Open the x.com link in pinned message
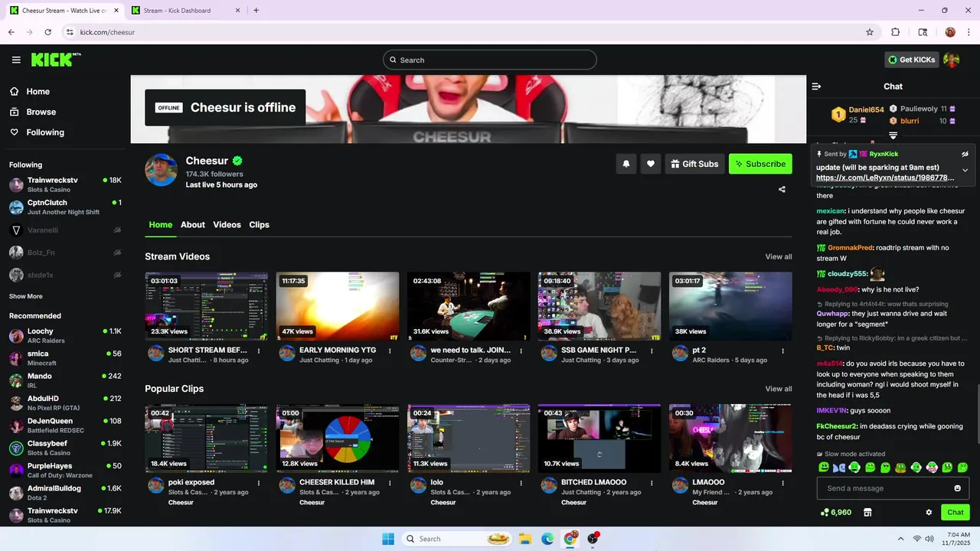 [x=885, y=178]
